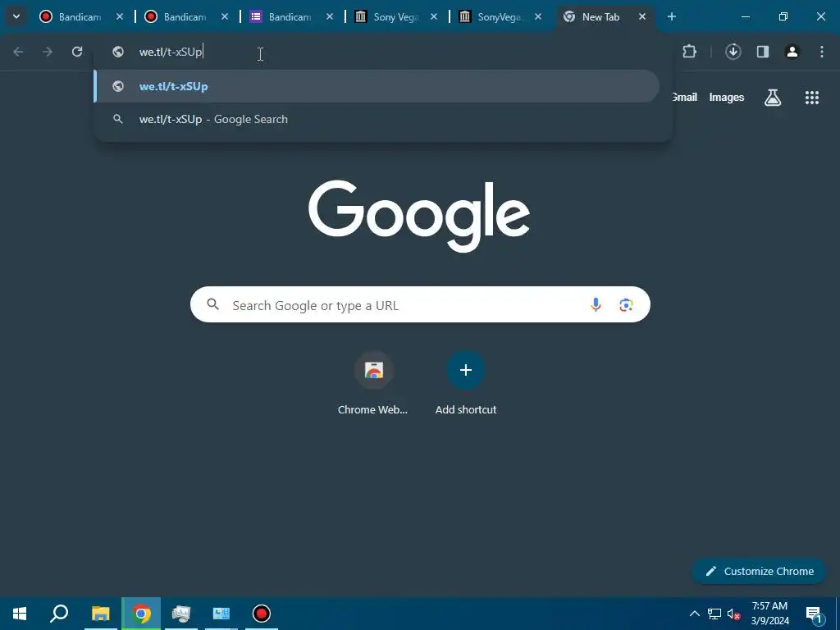Close the New Tab tab
Image resolution: width=840 pixels, height=630 pixels.
642,17
